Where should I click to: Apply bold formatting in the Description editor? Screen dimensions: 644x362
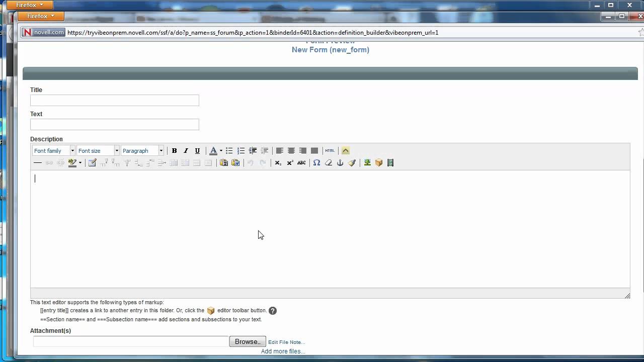[174, 151]
